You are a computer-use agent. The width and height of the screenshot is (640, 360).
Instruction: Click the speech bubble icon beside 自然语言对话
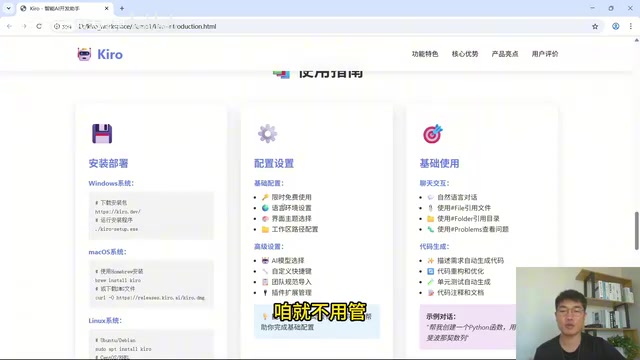coord(431,197)
